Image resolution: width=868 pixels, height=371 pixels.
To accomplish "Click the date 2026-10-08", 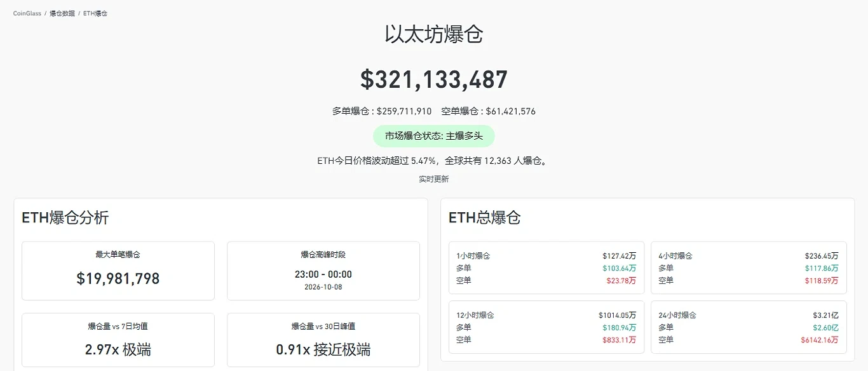I will (x=323, y=287).
